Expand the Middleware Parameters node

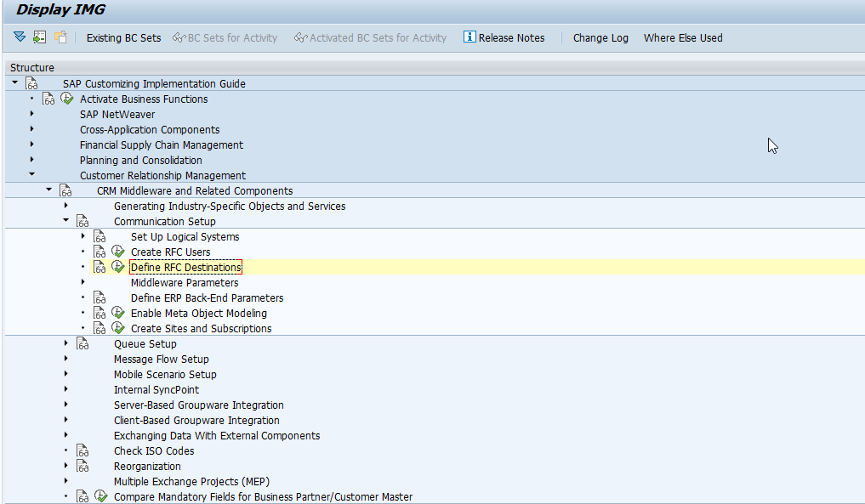(83, 282)
